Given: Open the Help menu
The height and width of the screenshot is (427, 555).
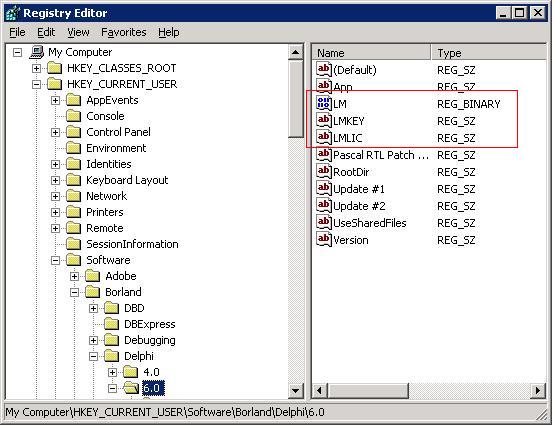Looking at the screenshot, I should [168, 33].
